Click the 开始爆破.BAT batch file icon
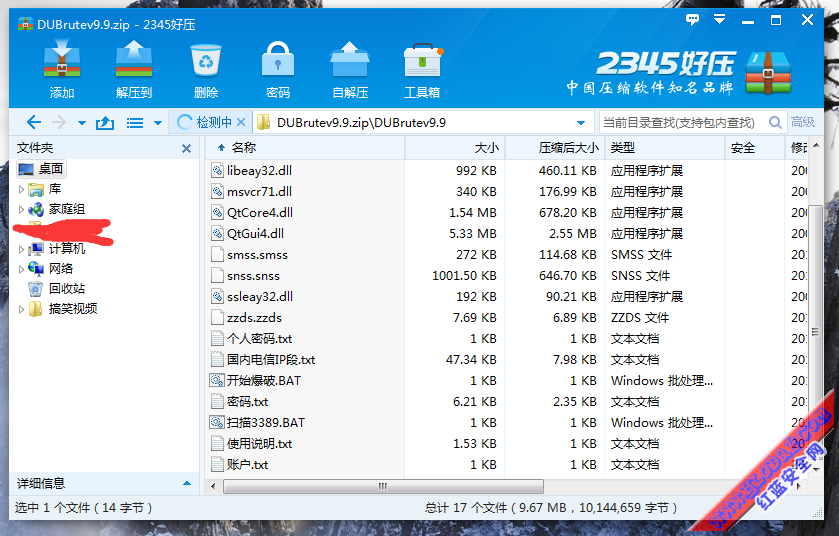 point(217,380)
